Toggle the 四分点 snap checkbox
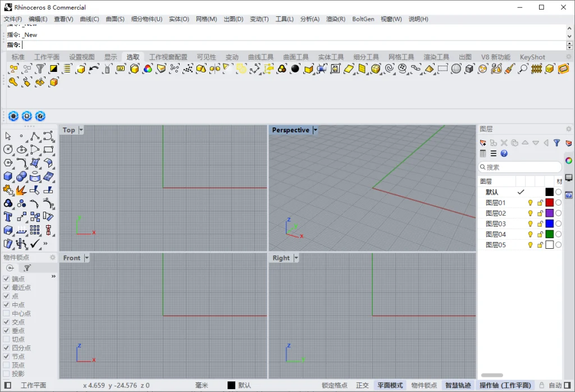 point(6,348)
